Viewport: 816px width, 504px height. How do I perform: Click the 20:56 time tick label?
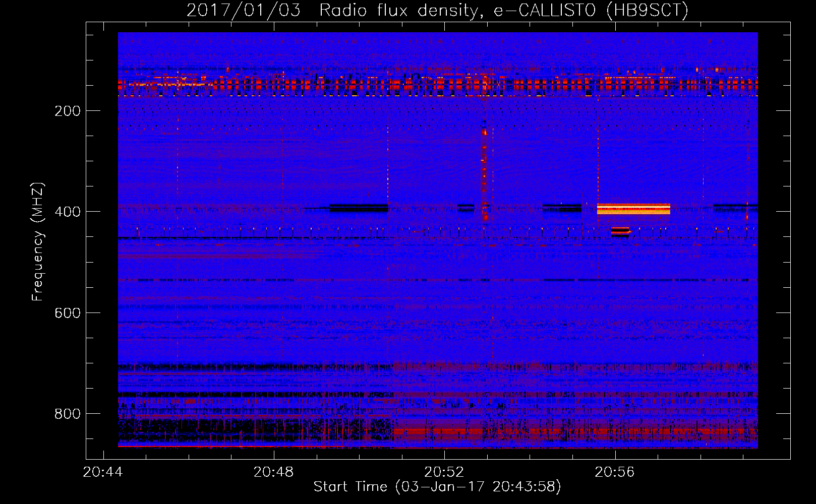615,472
